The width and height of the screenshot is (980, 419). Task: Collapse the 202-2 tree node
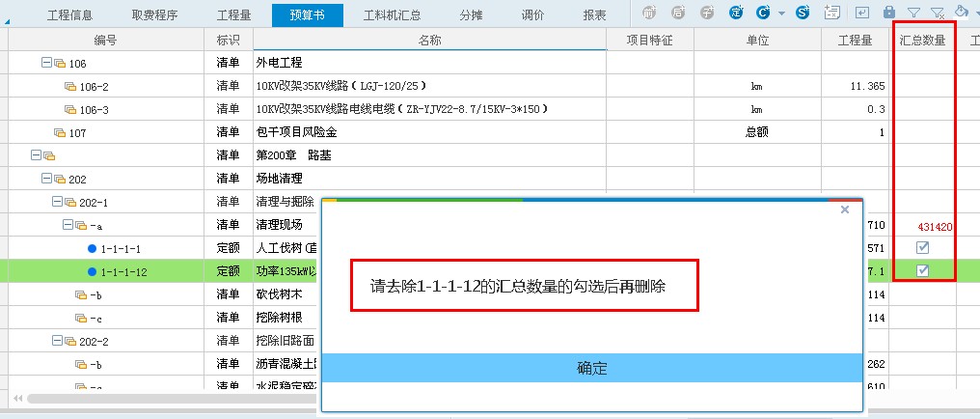point(57,341)
